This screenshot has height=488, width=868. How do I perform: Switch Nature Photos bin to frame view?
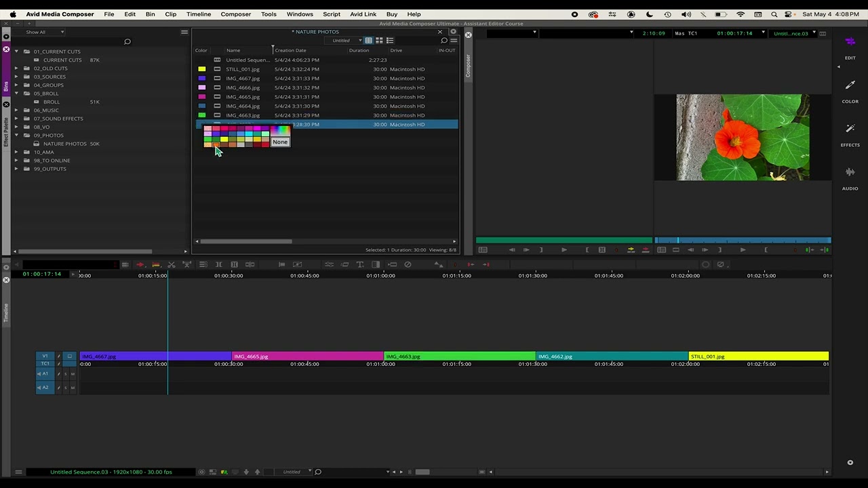click(x=379, y=41)
